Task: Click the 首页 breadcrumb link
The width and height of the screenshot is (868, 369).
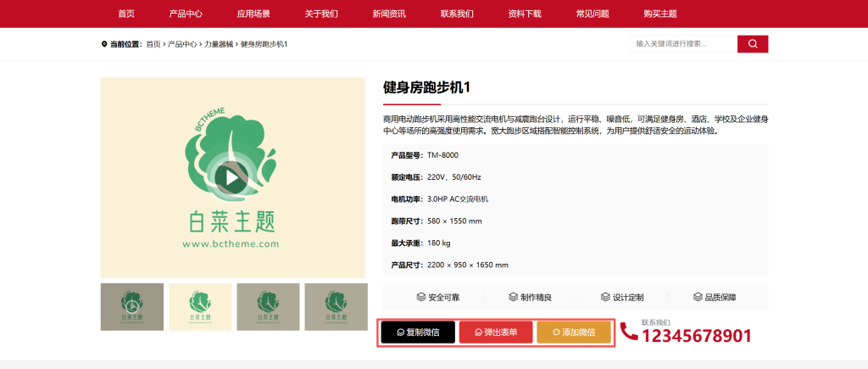Action: tap(153, 44)
